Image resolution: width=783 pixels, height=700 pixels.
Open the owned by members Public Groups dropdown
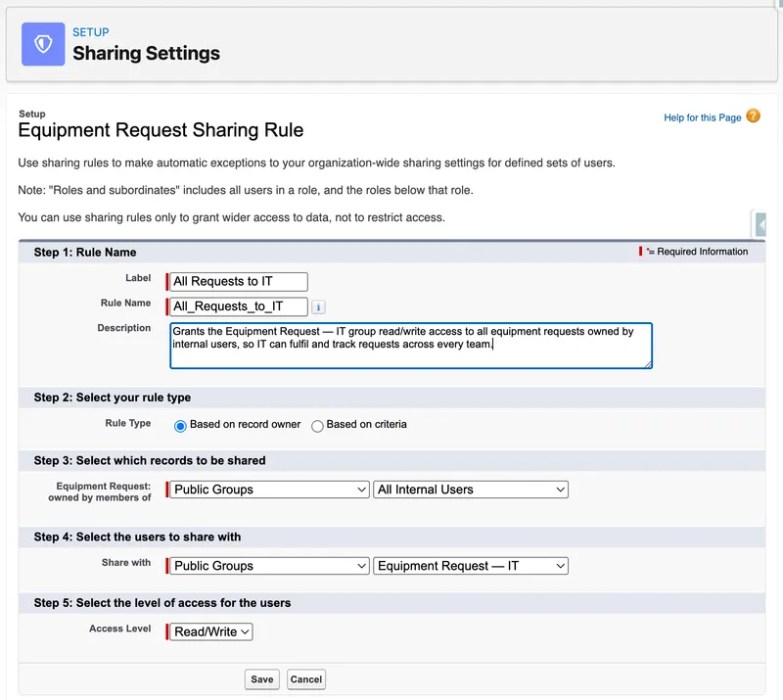coord(270,490)
